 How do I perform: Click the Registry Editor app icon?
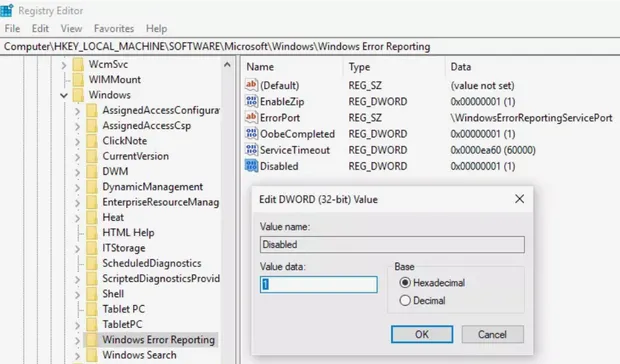click(7, 10)
